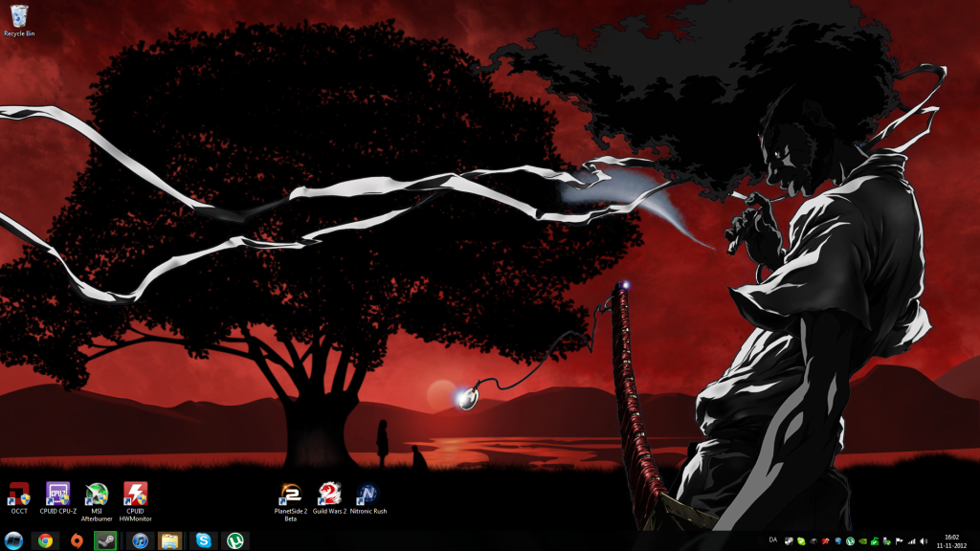980x551 pixels.
Task: Select the Guild Wars 2 desktop shortcut
Action: point(329,497)
